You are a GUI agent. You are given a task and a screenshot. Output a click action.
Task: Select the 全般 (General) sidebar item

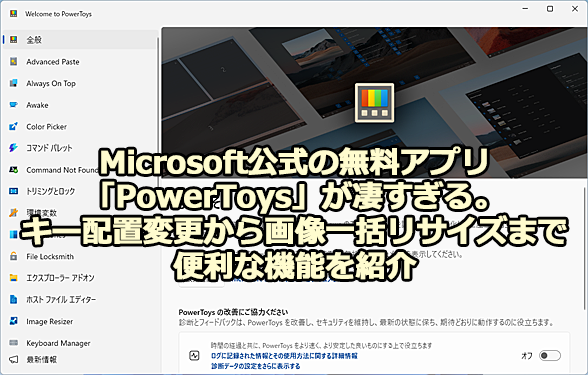80,39
